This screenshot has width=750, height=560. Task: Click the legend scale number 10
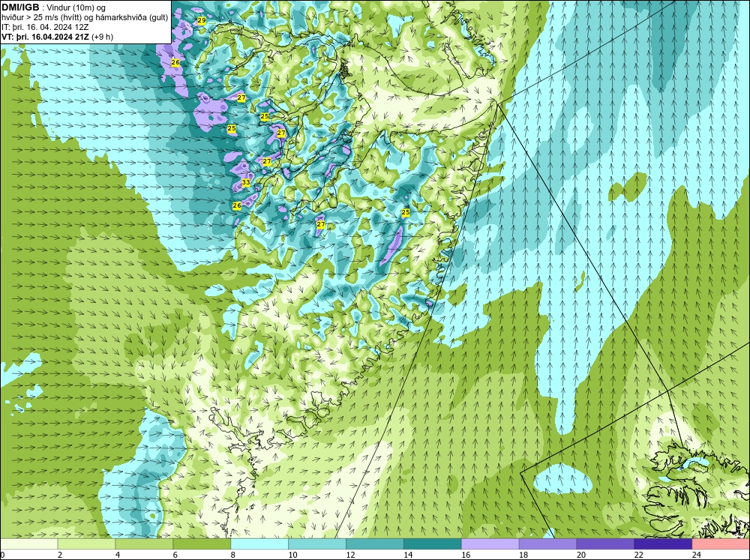(292, 555)
